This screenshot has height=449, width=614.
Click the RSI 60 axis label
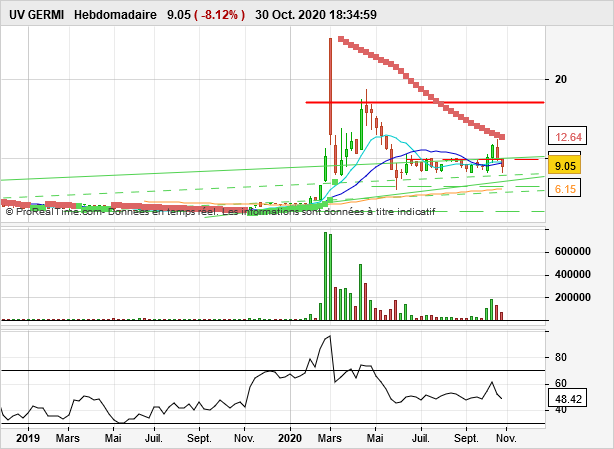pyautogui.click(x=561, y=383)
